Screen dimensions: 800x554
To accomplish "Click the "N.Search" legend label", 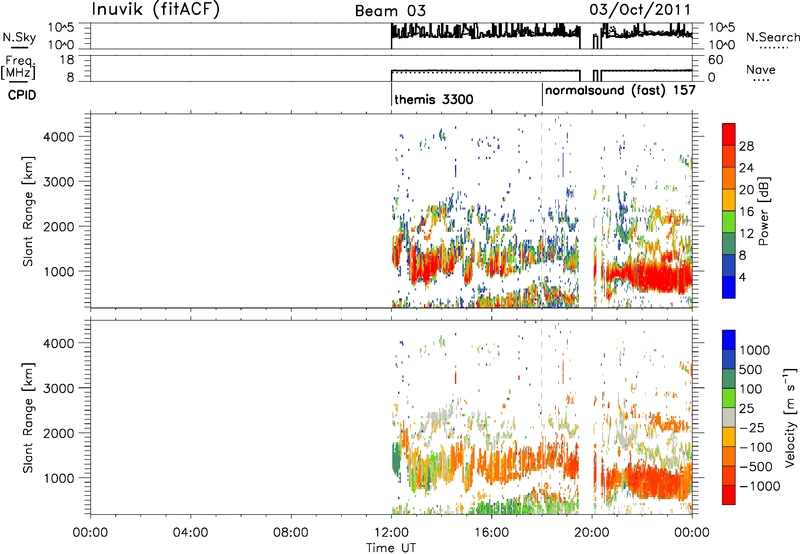I will 772,37.
